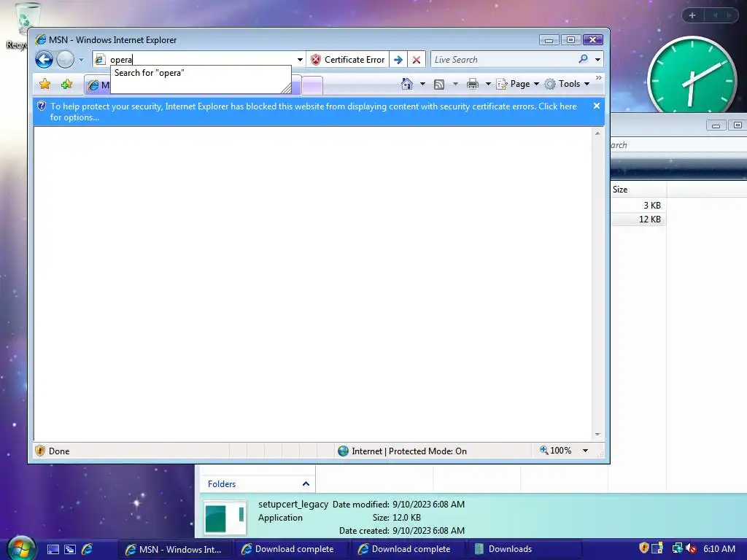Open the Certificate Error security report
747x560 pixels.
pos(348,60)
